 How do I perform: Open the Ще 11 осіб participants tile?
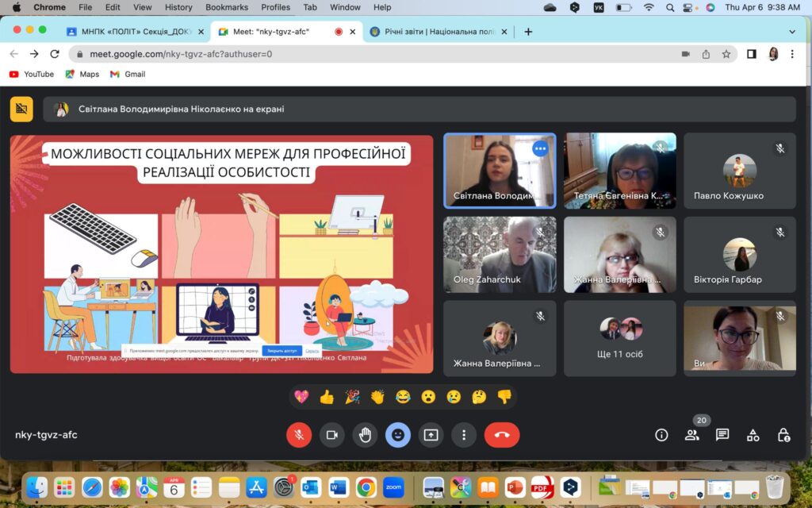point(620,338)
